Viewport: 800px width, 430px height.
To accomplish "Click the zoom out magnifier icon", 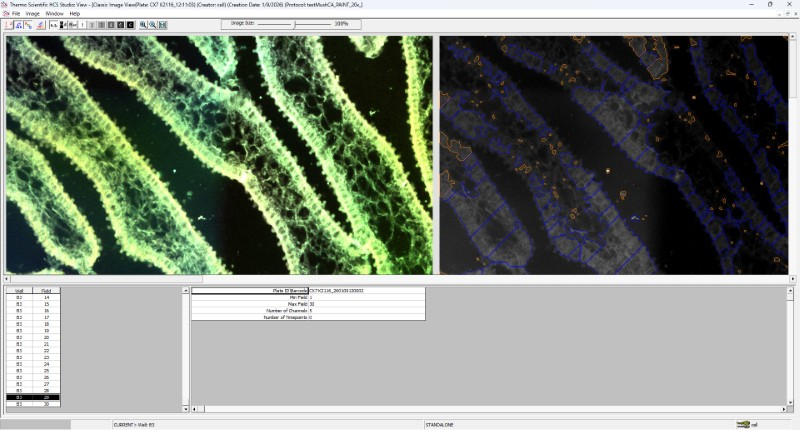I will (152, 25).
